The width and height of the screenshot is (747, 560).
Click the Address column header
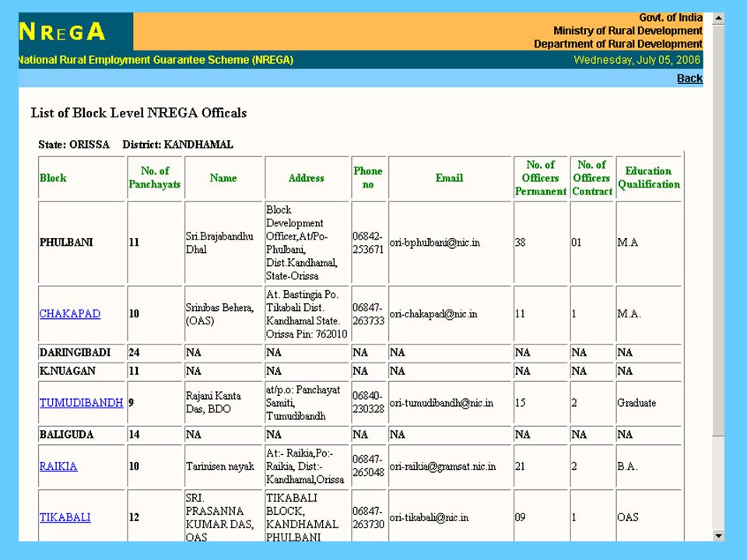click(307, 178)
